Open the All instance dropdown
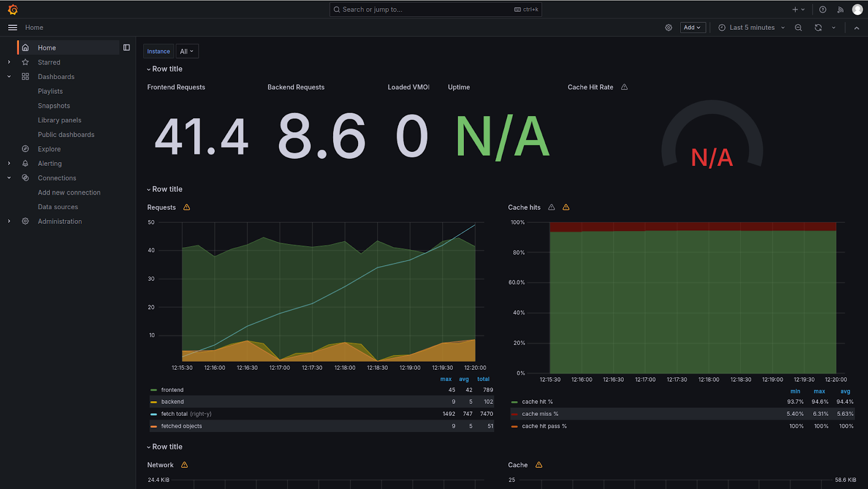The image size is (868, 489). (x=187, y=51)
